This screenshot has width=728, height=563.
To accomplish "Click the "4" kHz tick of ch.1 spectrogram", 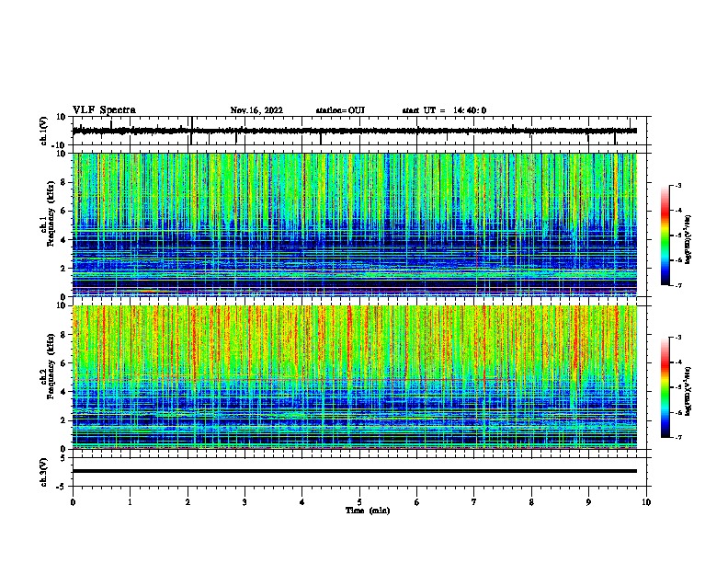I will 63,240.
